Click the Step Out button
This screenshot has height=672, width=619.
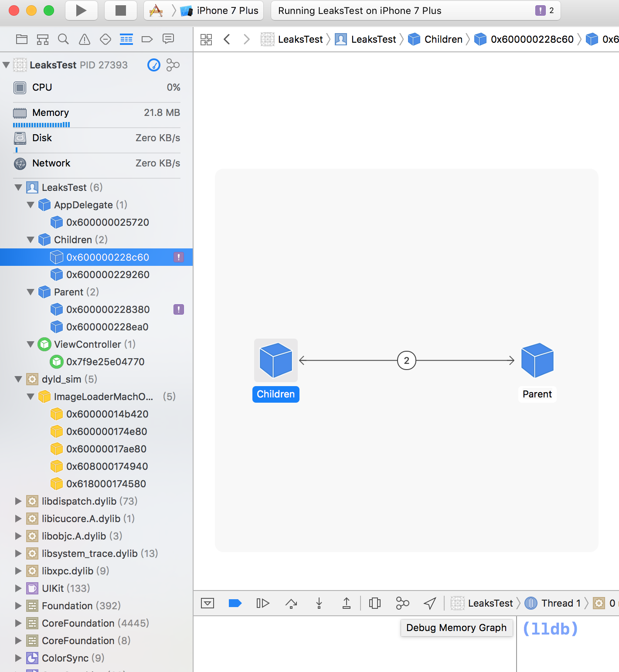point(347,603)
